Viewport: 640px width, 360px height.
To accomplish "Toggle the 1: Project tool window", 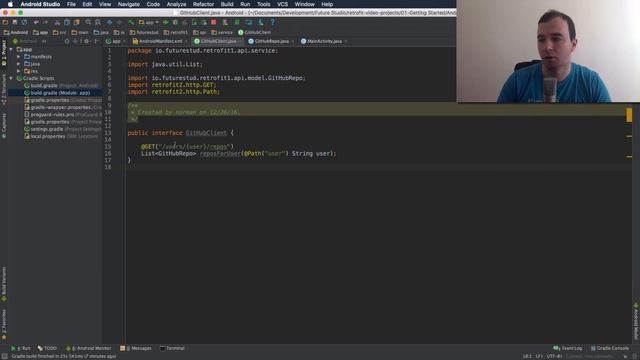I will (4, 53).
